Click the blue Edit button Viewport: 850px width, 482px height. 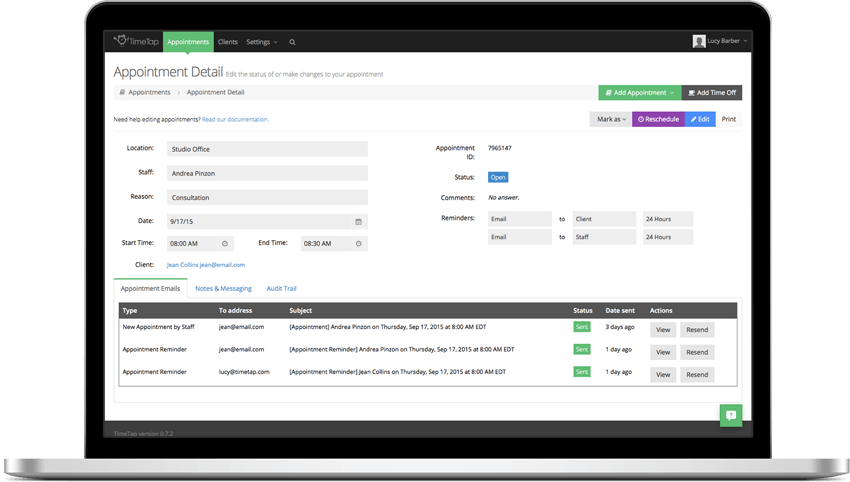pyautogui.click(x=700, y=119)
